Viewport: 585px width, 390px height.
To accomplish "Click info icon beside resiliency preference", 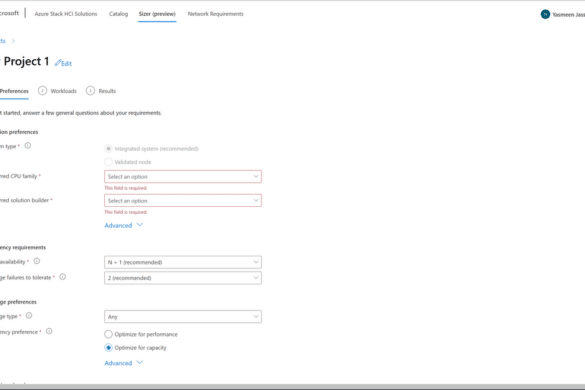I will click(x=49, y=331).
